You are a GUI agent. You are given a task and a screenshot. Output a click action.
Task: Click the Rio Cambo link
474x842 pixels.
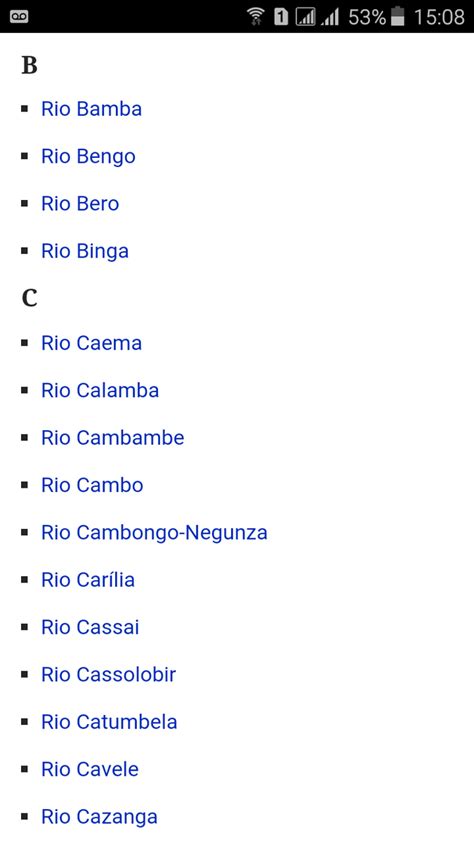tap(92, 485)
